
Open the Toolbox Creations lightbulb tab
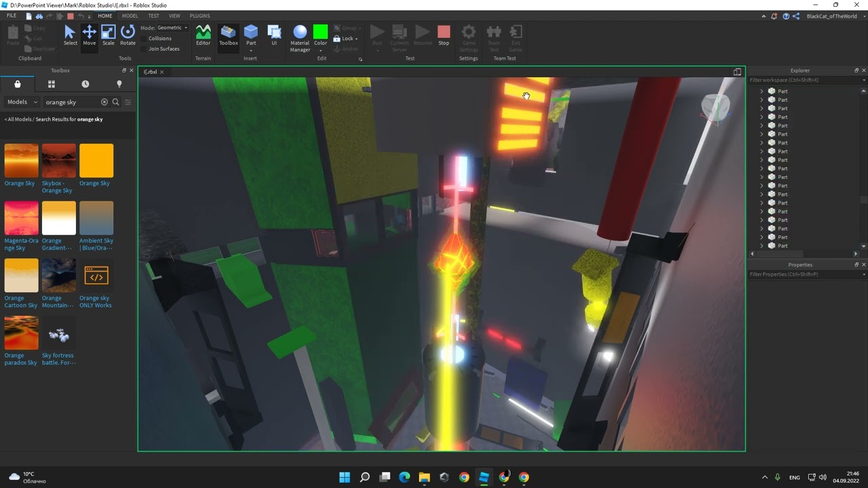coord(119,84)
